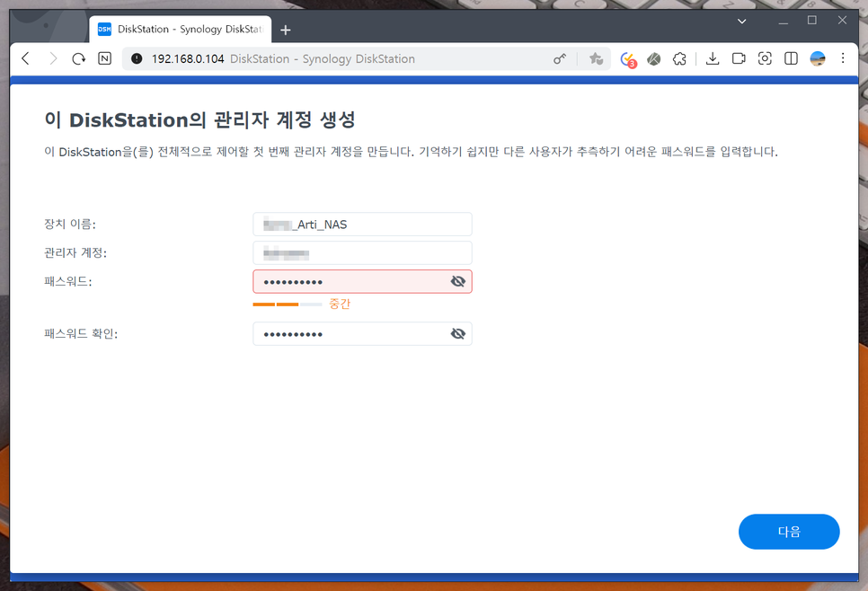Open a new tab with plus button

(286, 30)
